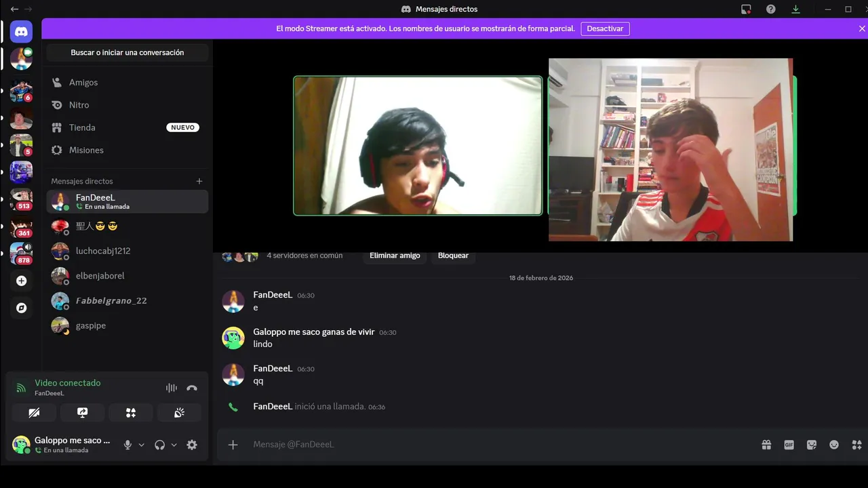Open Buscar o iniciar una conversación search
The width and height of the screenshot is (868, 488).
[x=127, y=52]
